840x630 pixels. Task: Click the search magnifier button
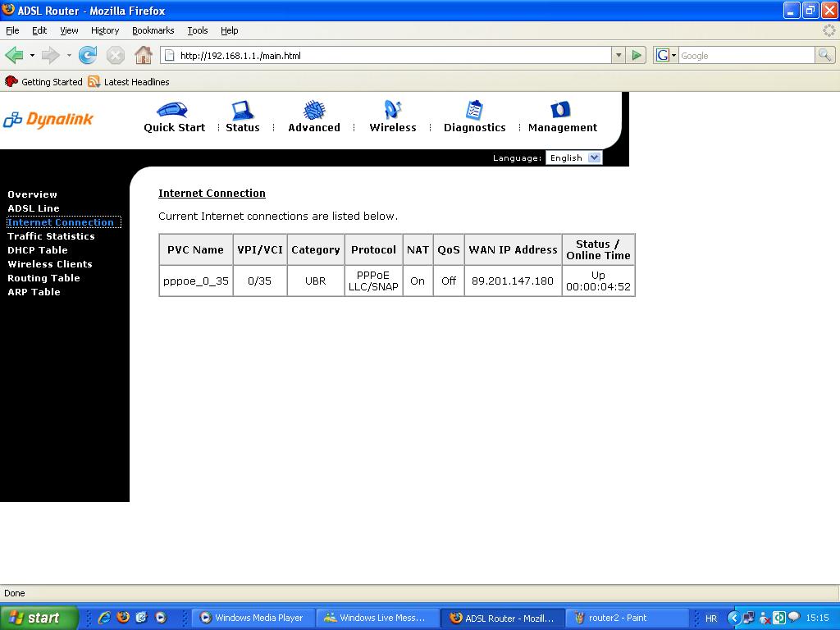pyautogui.click(x=824, y=55)
